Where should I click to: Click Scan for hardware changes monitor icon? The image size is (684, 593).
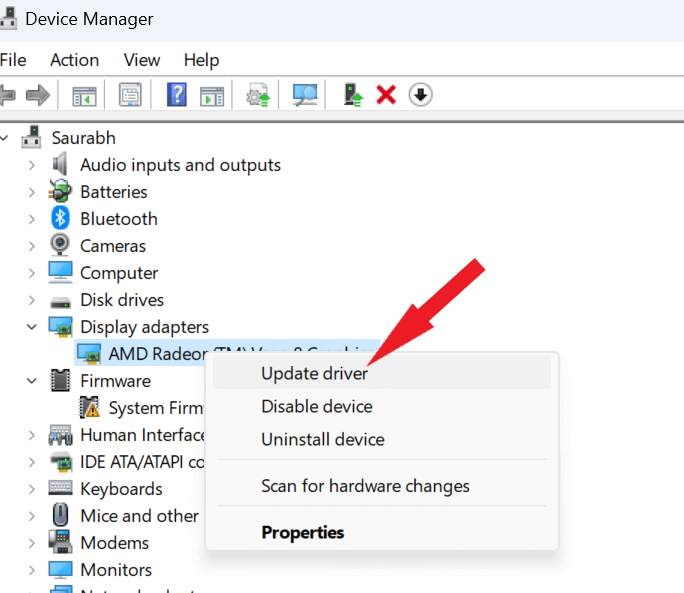point(305,95)
